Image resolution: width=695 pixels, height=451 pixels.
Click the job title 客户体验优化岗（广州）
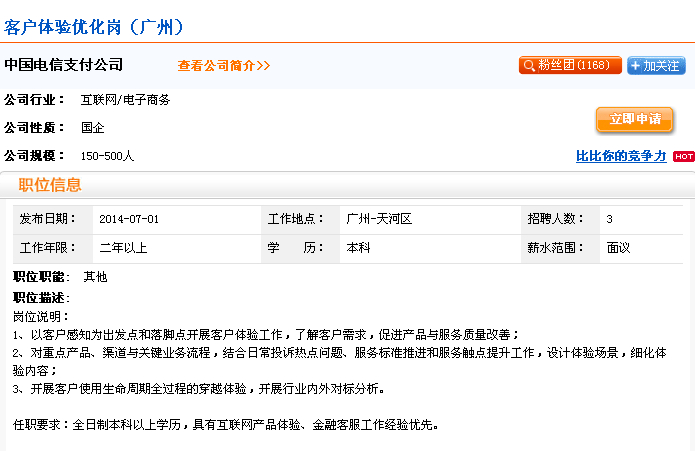coord(94,27)
